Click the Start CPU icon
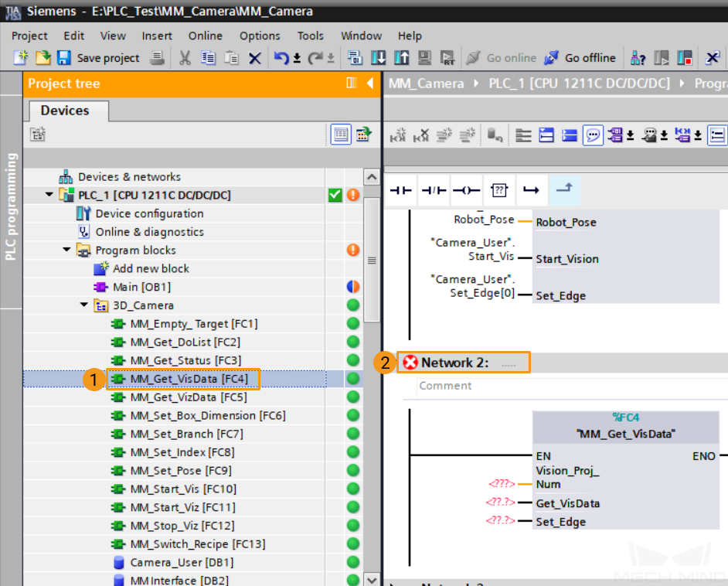The image size is (728, 586). point(661,57)
